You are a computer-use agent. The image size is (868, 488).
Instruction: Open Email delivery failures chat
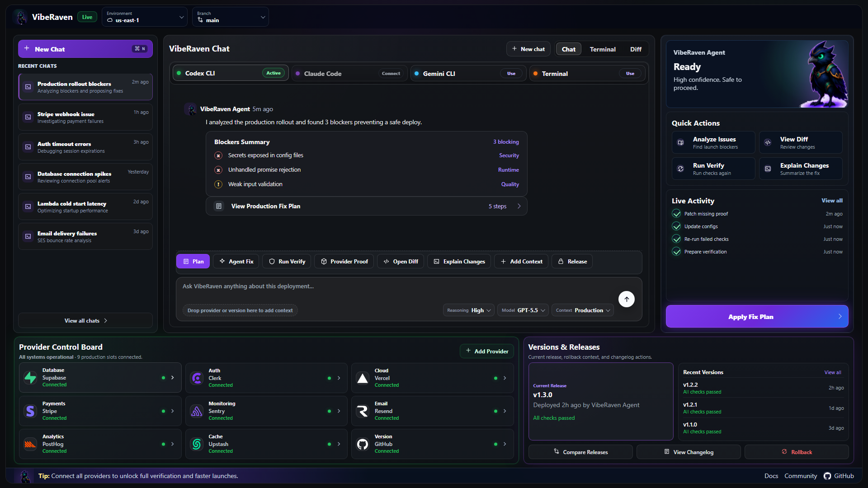pos(85,236)
